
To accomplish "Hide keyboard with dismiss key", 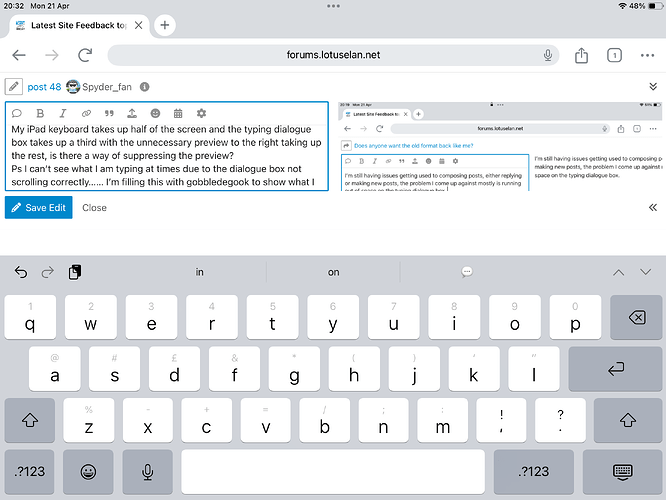I will pyautogui.click(x=623, y=472).
